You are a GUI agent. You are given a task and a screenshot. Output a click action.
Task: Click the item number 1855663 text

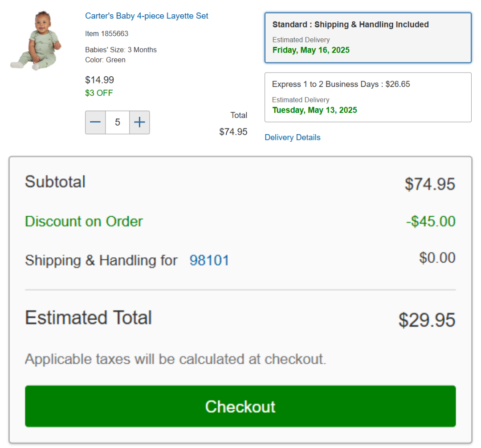[x=106, y=33]
